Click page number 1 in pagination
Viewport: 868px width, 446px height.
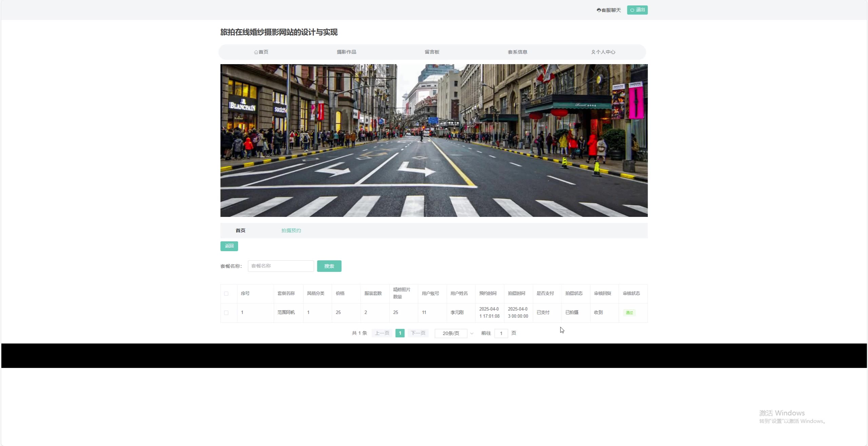click(400, 333)
